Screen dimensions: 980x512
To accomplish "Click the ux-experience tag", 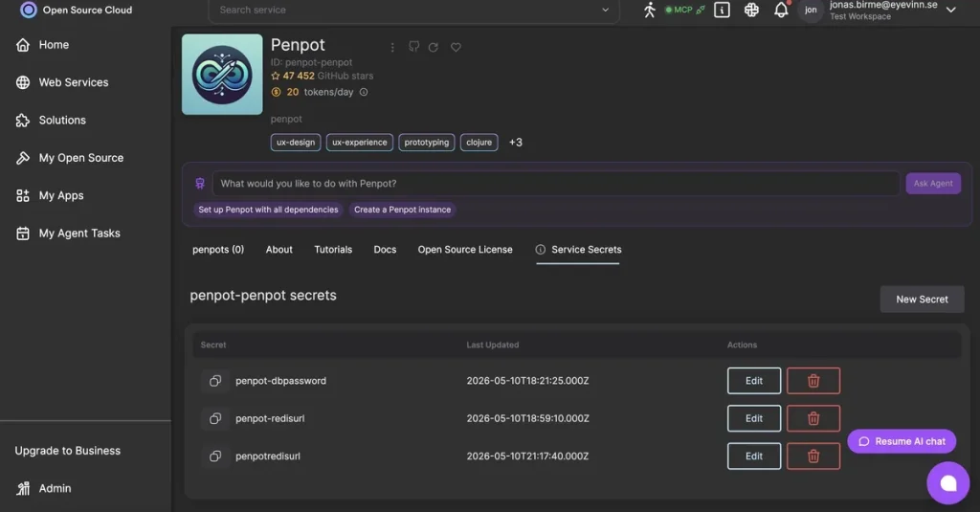I will click(x=360, y=143).
